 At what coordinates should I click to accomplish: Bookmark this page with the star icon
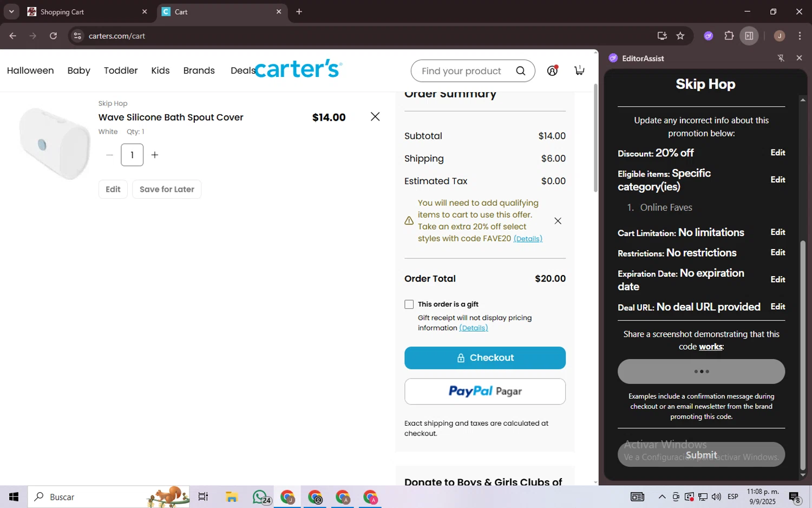point(680,36)
